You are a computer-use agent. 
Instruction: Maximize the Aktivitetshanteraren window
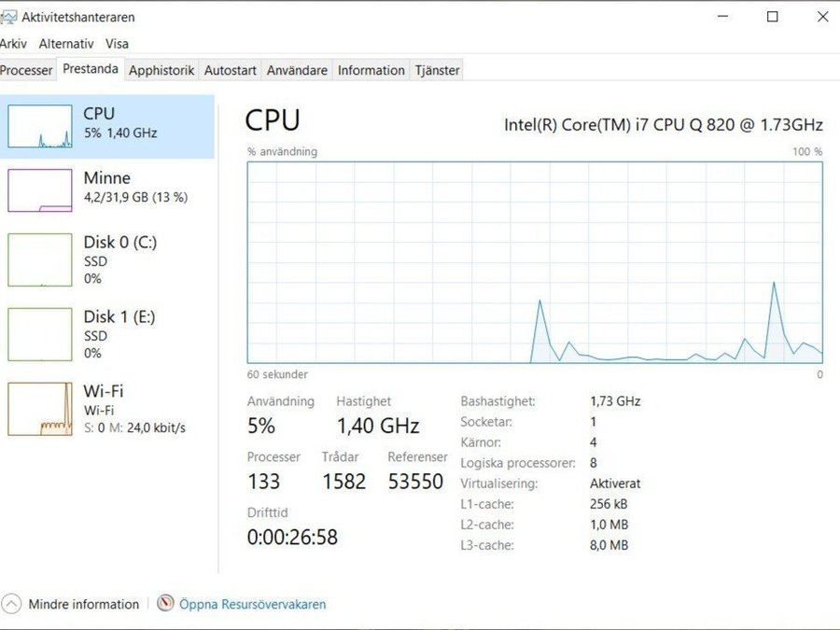772,17
